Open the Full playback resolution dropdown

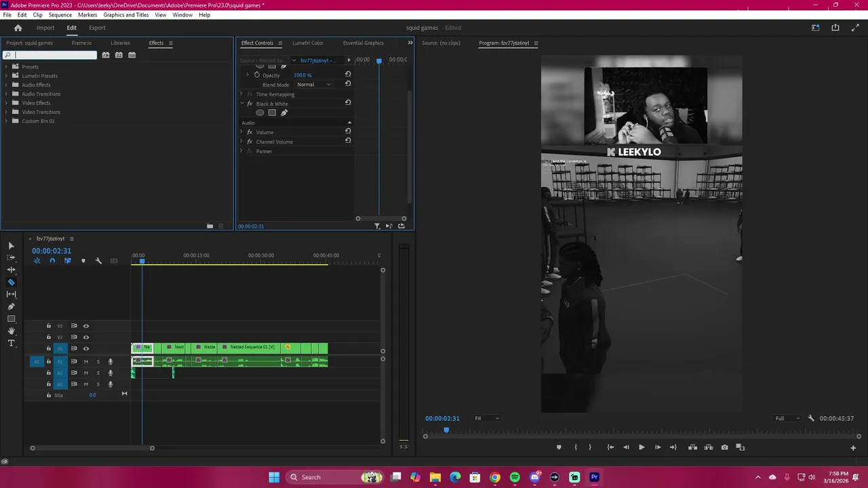[x=787, y=418]
